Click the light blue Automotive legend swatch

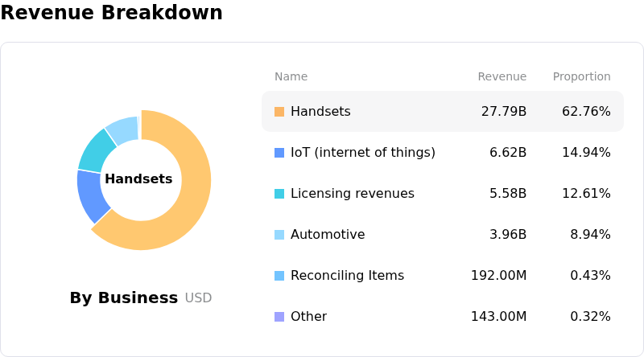279,235
